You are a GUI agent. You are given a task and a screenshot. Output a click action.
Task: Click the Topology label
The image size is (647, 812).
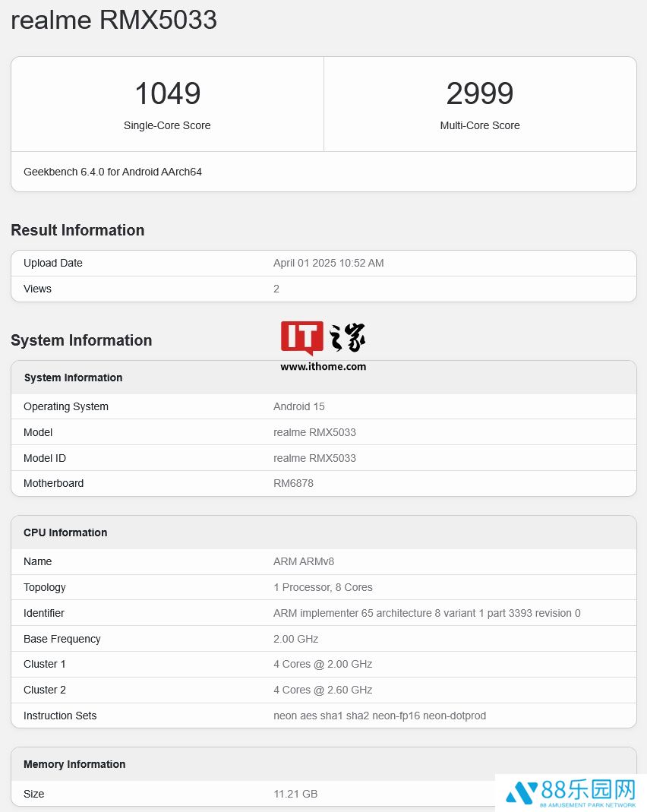[x=45, y=587]
